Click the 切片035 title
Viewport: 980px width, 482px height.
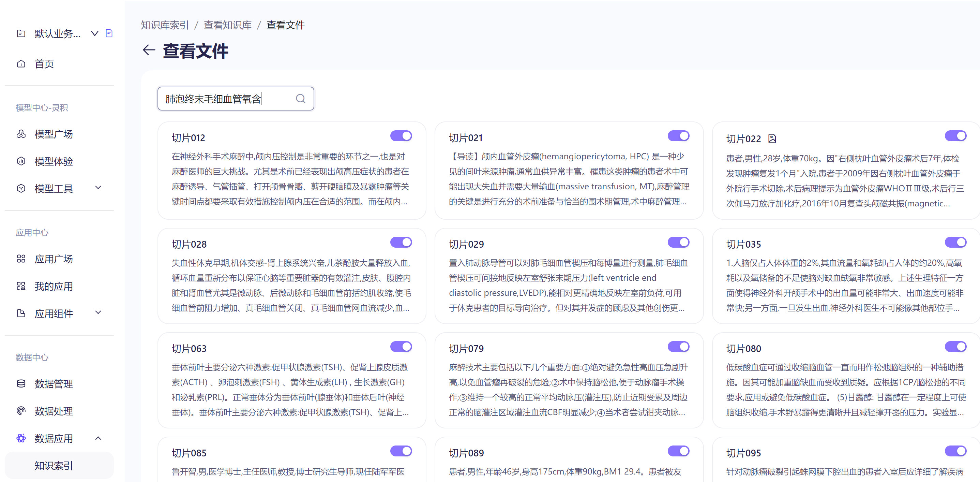[x=743, y=244]
